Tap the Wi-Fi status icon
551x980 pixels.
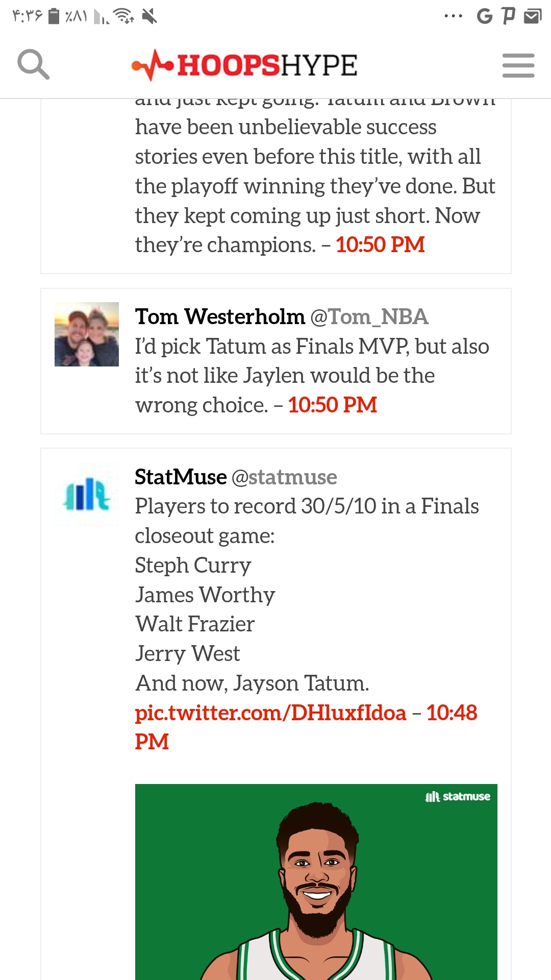[124, 16]
